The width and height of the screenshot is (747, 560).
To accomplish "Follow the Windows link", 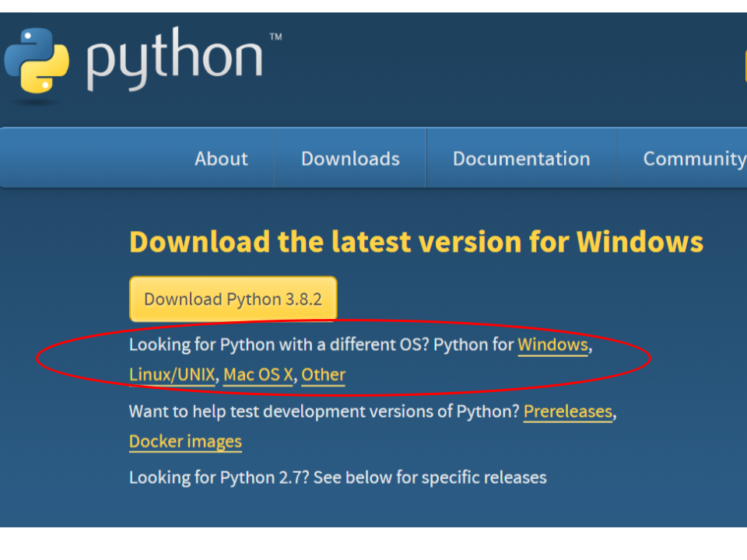I will point(552,345).
